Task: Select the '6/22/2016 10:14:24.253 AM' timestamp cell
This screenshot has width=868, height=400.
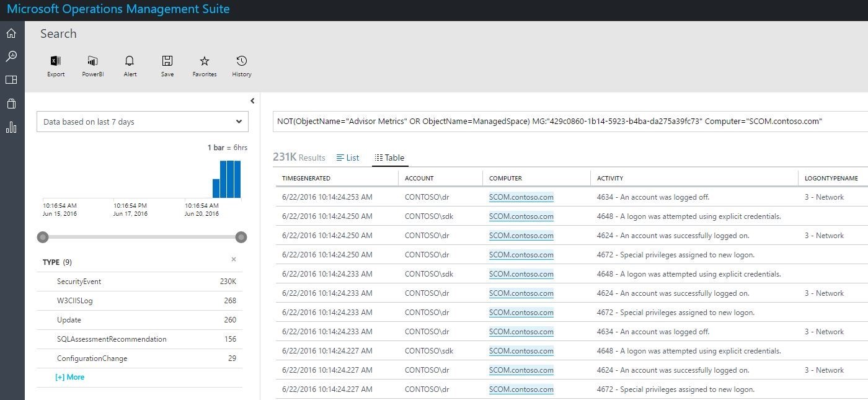Action: (327, 197)
